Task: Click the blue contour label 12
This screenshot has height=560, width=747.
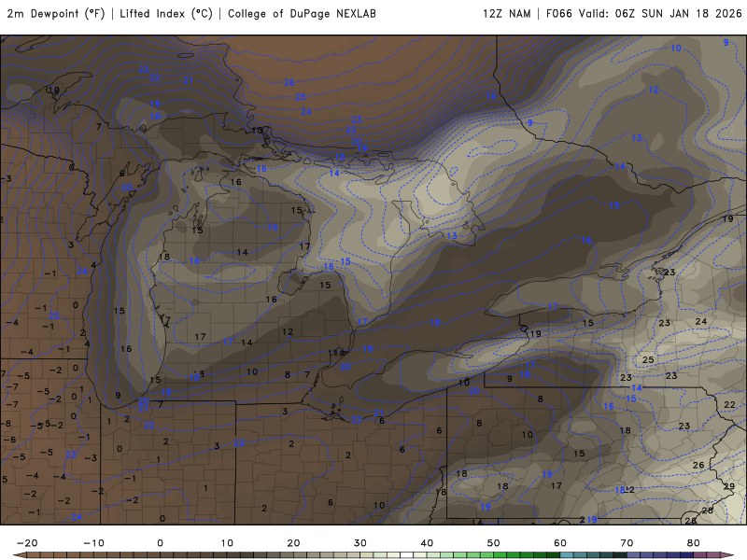Action: [654, 90]
